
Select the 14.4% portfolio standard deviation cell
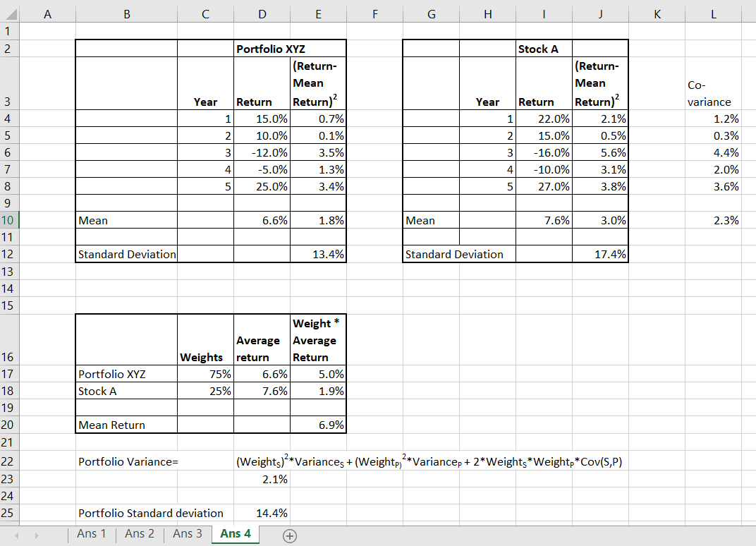(262, 513)
